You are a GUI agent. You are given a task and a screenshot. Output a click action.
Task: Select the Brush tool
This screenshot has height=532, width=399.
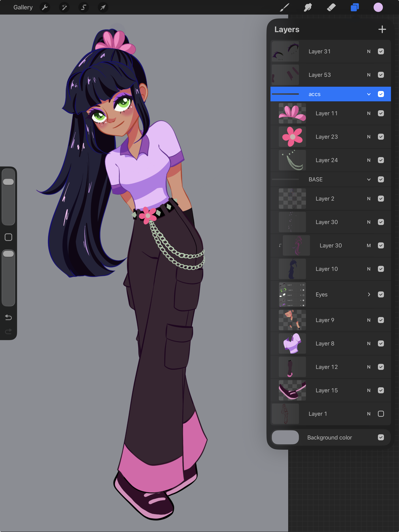point(285,7)
